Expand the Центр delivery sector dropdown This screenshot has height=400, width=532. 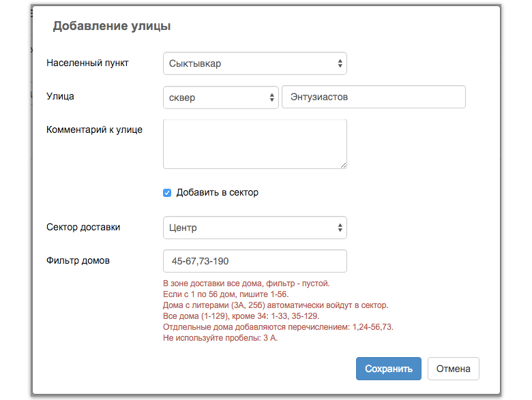click(x=255, y=228)
